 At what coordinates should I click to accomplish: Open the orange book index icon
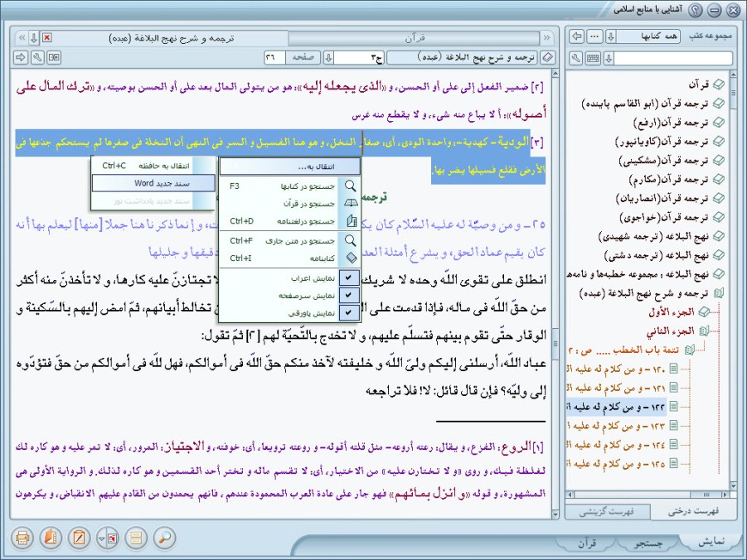(x=51, y=538)
